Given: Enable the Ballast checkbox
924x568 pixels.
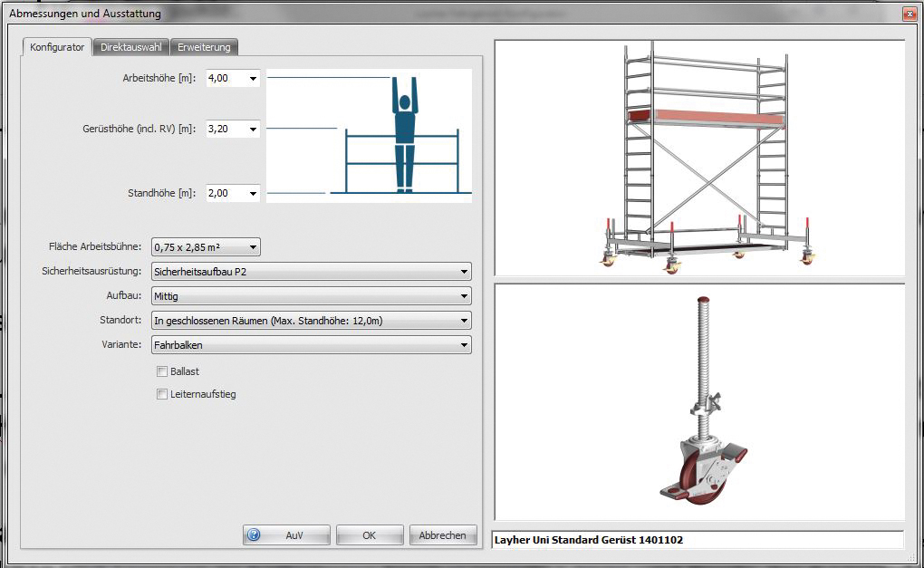Looking at the screenshot, I should [x=162, y=371].
